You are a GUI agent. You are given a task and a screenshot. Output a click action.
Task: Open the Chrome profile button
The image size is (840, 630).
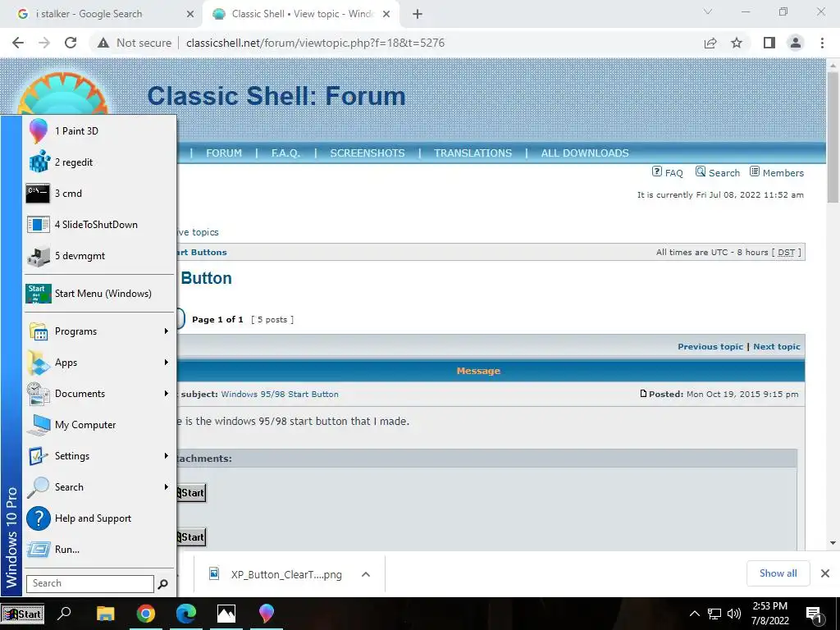(x=796, y=43)
